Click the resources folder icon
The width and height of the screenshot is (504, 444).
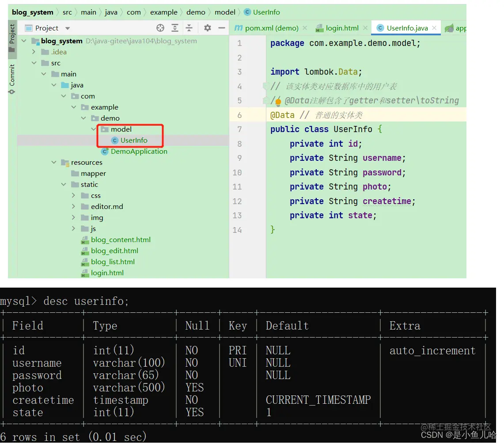coord(65,163)
